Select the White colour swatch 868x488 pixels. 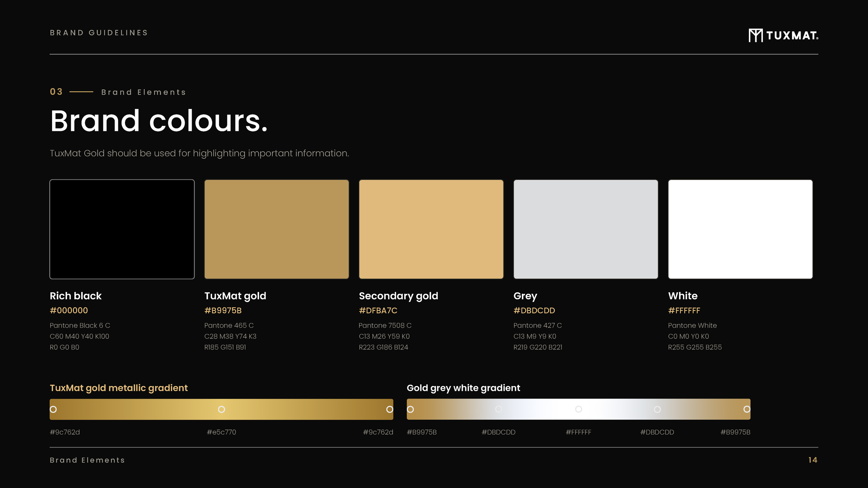[x=740, y=229]
